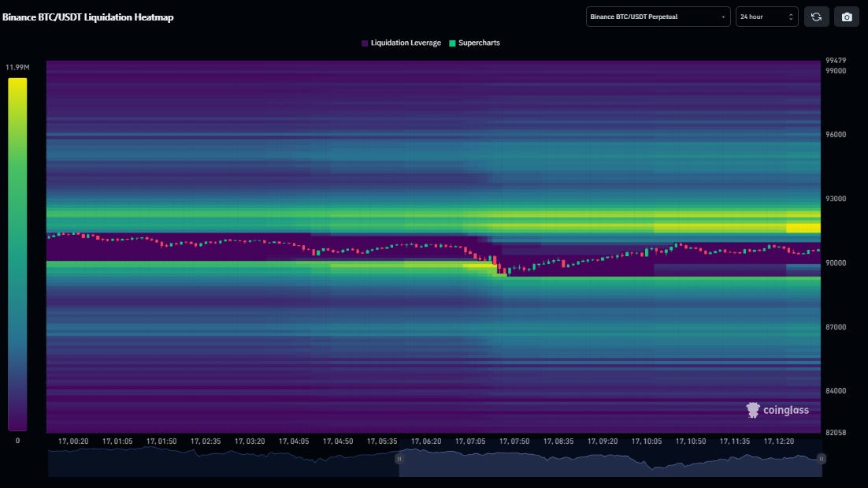This screenshot has height=488, width=868.
Task: Toggle the Liquidation Leverage legend item
Action: point(401,43)
